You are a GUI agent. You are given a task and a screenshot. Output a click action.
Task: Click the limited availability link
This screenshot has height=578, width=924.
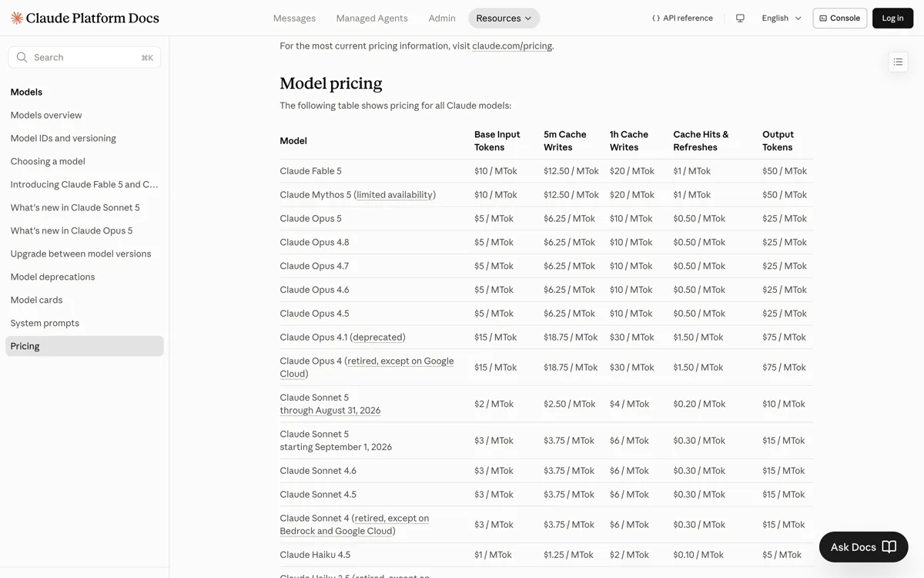click(394, 194)
